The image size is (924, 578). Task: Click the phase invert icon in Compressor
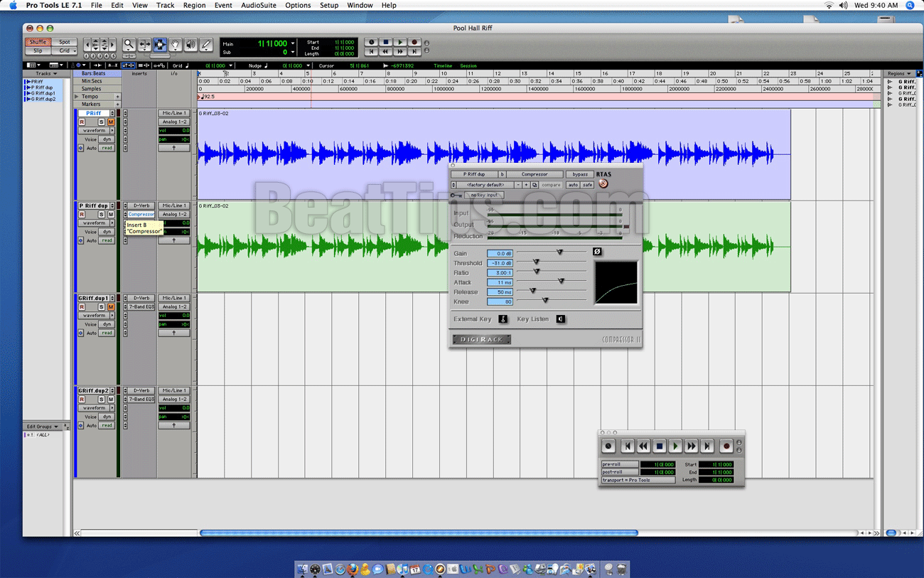[597, 252]
